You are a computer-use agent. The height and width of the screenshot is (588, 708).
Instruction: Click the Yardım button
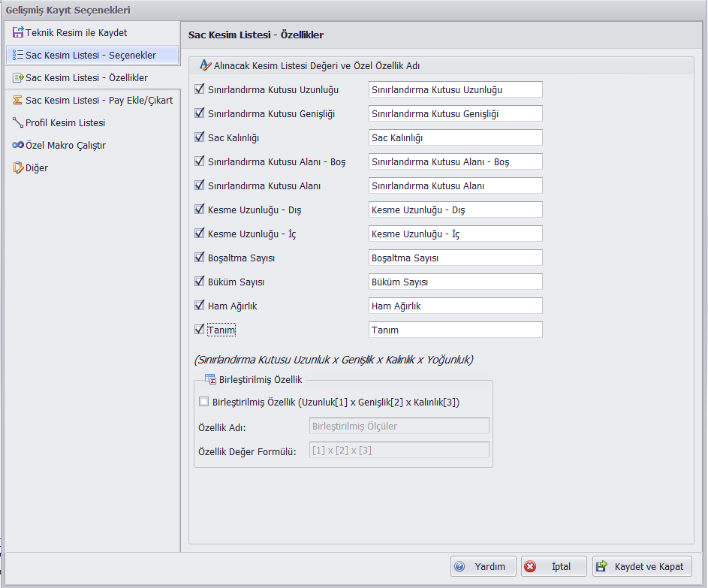[484, 566]
